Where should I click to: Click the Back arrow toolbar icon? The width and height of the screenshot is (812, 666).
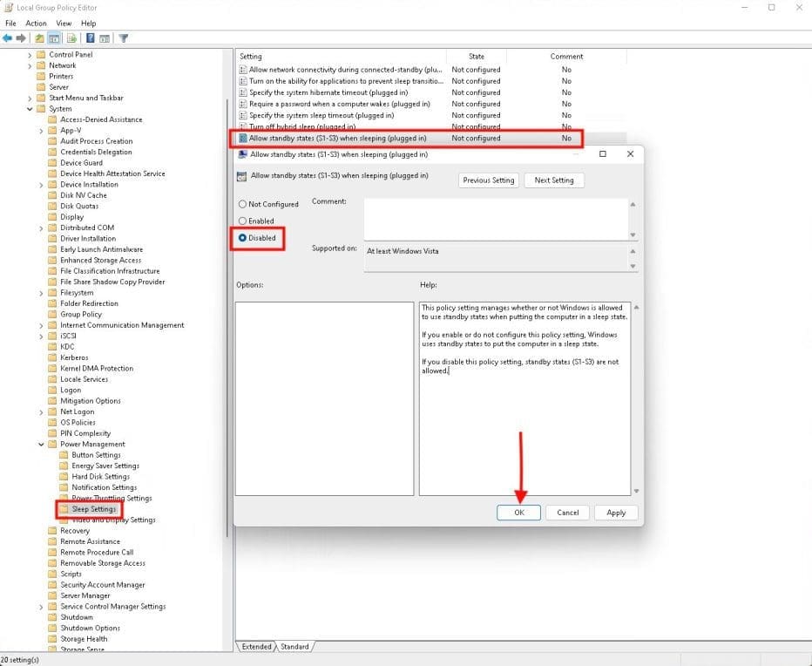pyautogui.click(x=7, y=38)
